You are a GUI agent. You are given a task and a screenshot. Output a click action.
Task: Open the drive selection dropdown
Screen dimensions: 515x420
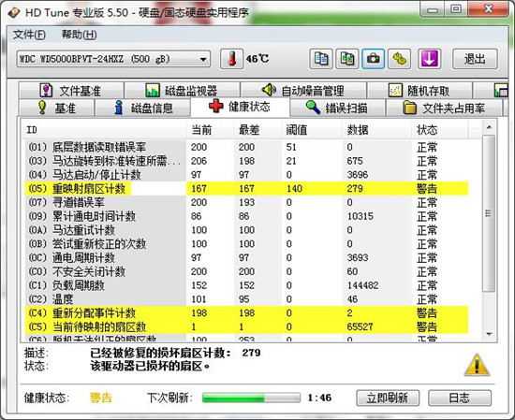coord(113,59)
